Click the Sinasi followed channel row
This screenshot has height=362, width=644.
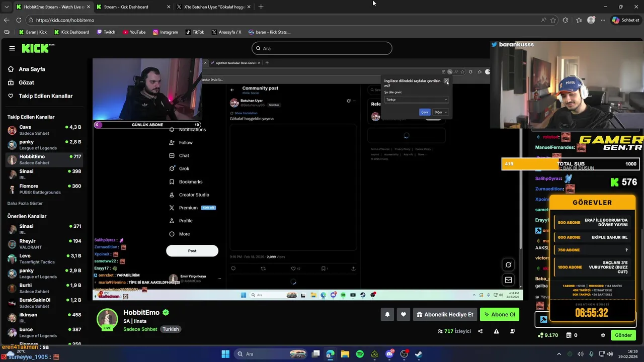[x=44, y=174]
